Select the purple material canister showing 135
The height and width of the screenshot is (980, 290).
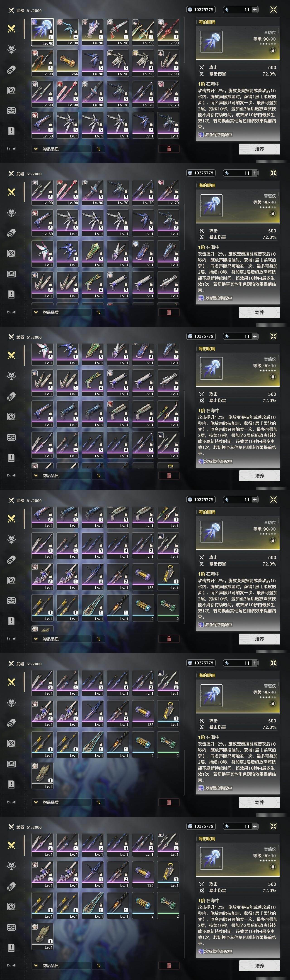pos(143,577)
